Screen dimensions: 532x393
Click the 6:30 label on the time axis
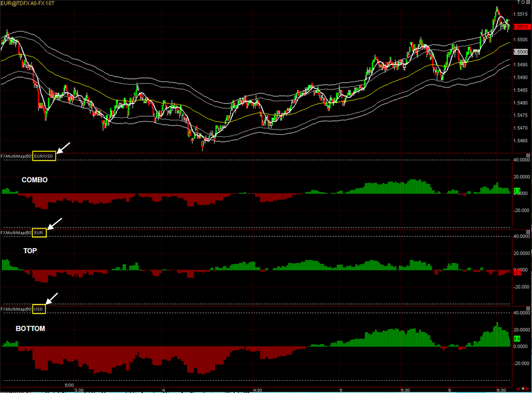(x=501, y=390)
